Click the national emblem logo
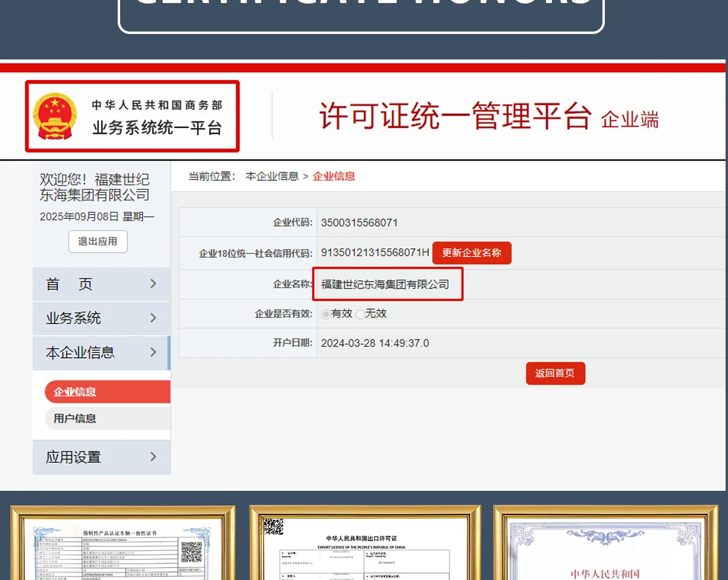The width and height of the screenshot is (728, 580). click(x=55, y=115)
